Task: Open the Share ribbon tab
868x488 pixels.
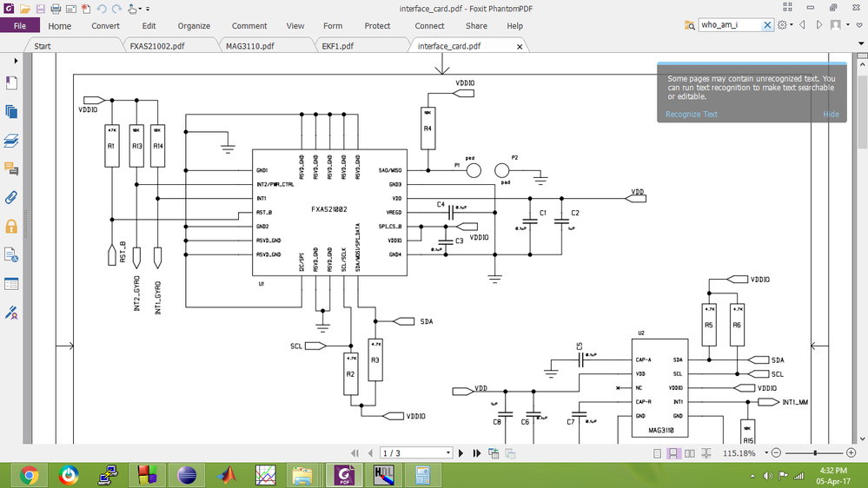Action: click(x=476, y=26)
